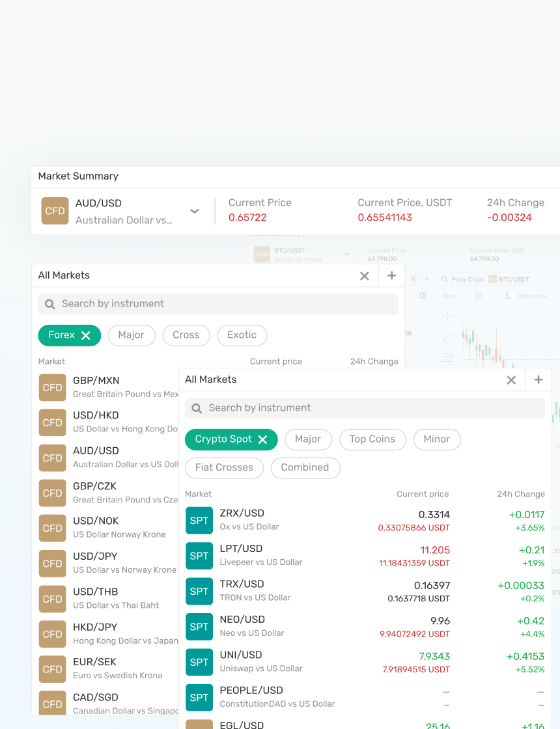Viewport: 560px width, 729px height.
Task: Click the SPT badge of the UNI/USD row
Action: (x=199, y=662)
